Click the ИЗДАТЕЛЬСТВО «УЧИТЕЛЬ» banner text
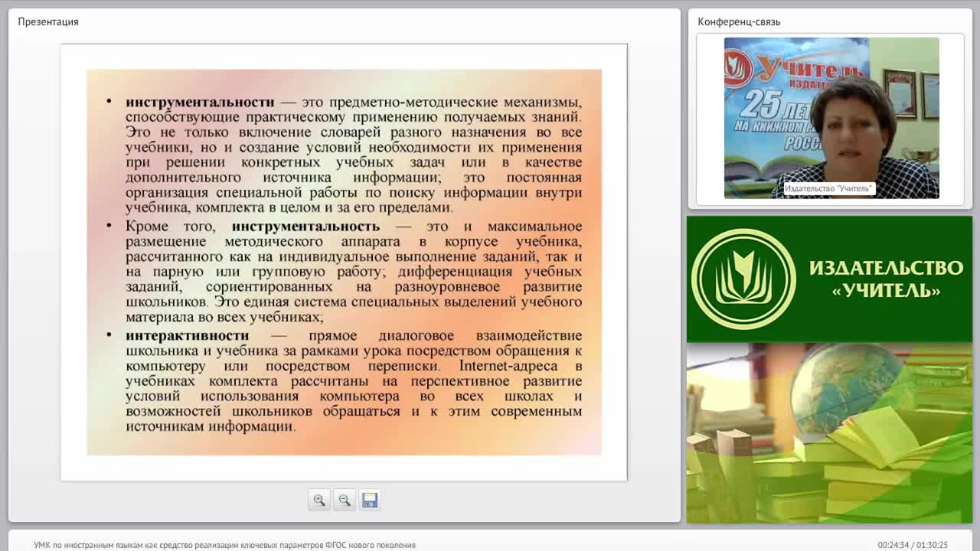The height and width of the screenshot is (551, 980). pos(886,279)
